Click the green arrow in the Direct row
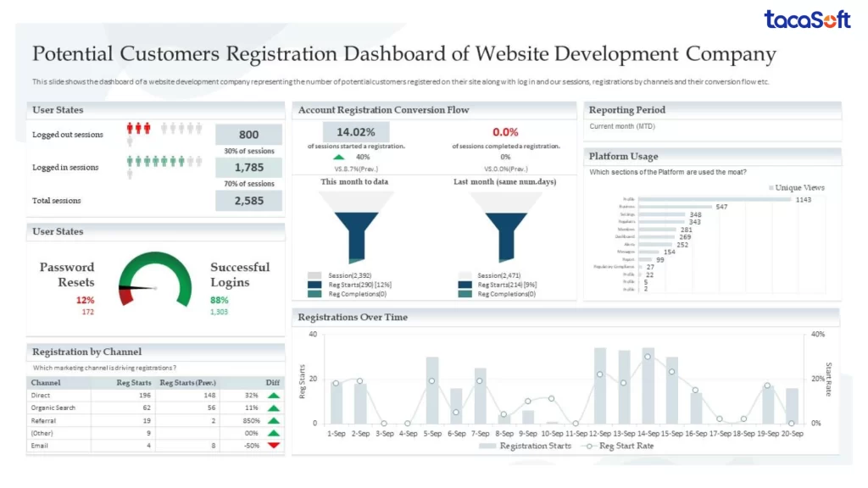This screenshot has height=488, width=868. (274, 396)
